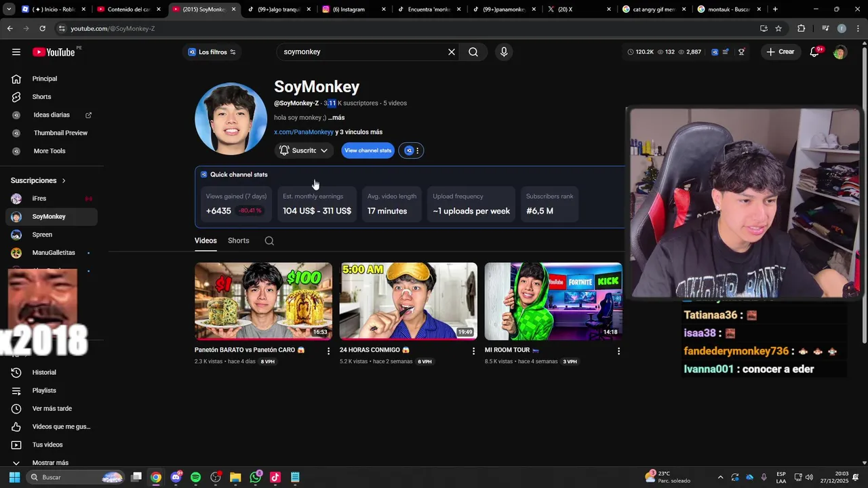Click the blue extension icon in header stats
The width and height of the screenshot is (868, 488).
tap(715, 52)
